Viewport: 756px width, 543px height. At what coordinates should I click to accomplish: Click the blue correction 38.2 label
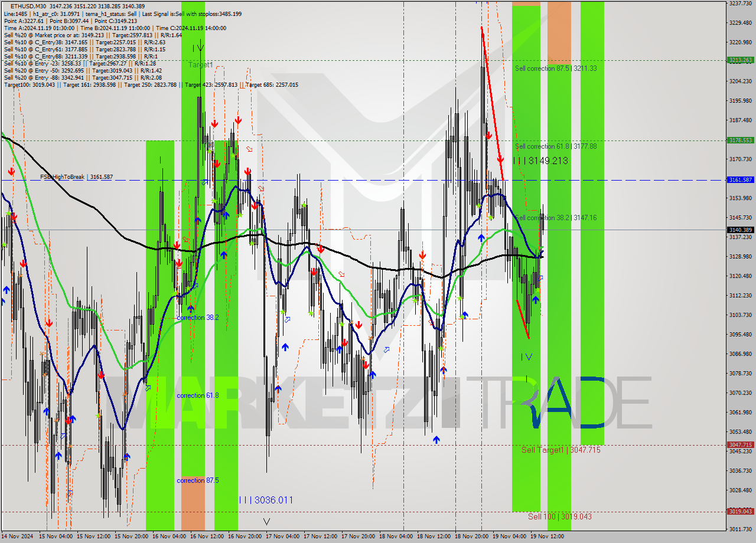[x=198, y=318]
